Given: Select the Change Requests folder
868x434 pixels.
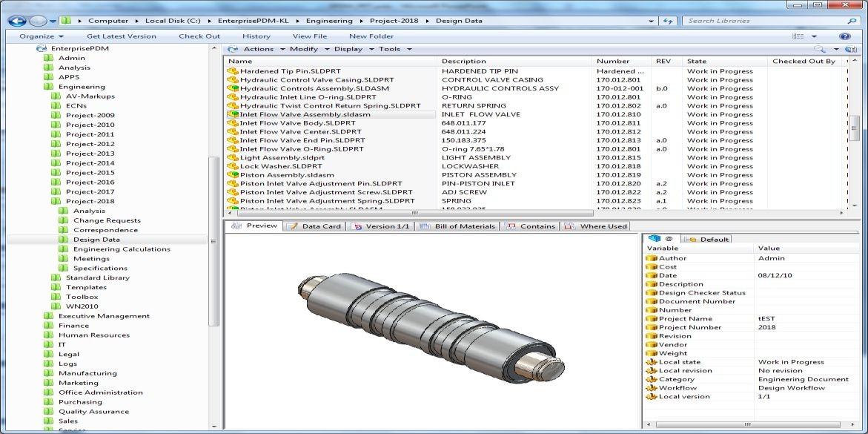Looking at the screenshot, I should [107, 220].
